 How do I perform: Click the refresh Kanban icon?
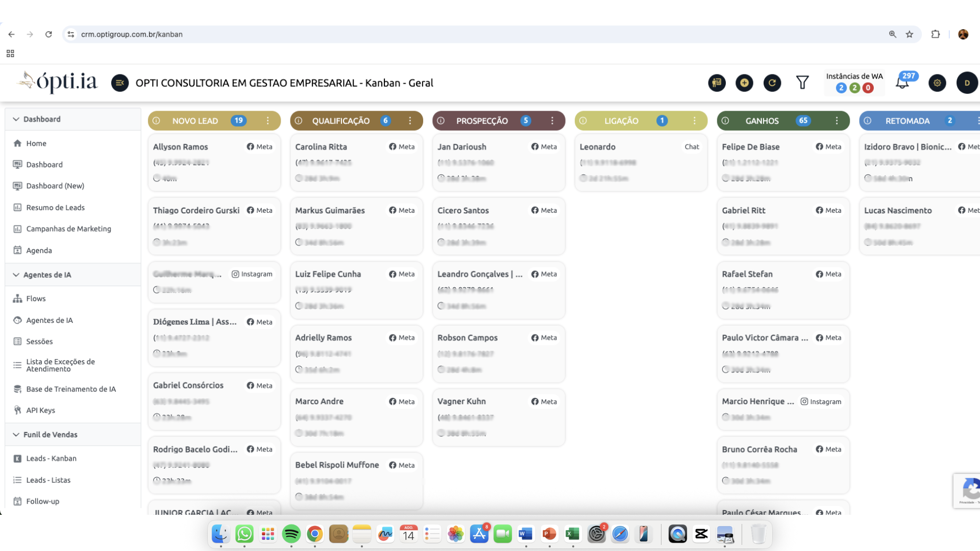(772, 83)
